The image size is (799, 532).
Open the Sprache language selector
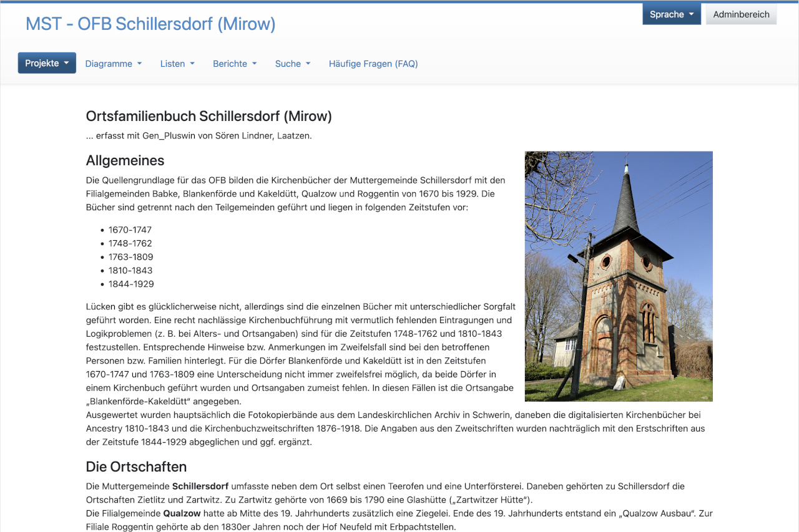coord(672,14)
